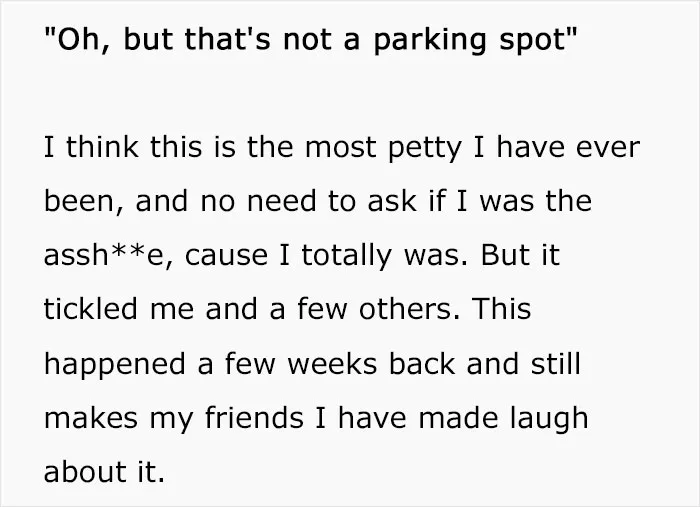Click the word "friends"
700x507 pixels.
[x=254, y=418]
